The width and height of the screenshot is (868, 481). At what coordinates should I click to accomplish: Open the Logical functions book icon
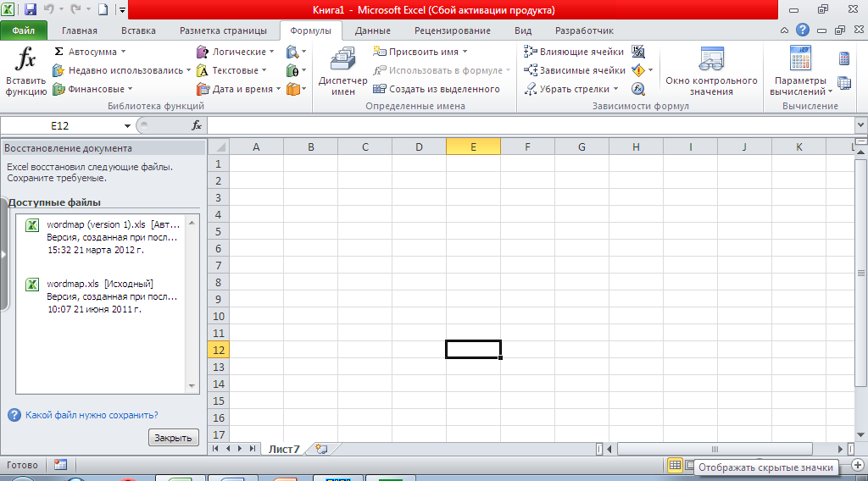[x=203, y=52]
